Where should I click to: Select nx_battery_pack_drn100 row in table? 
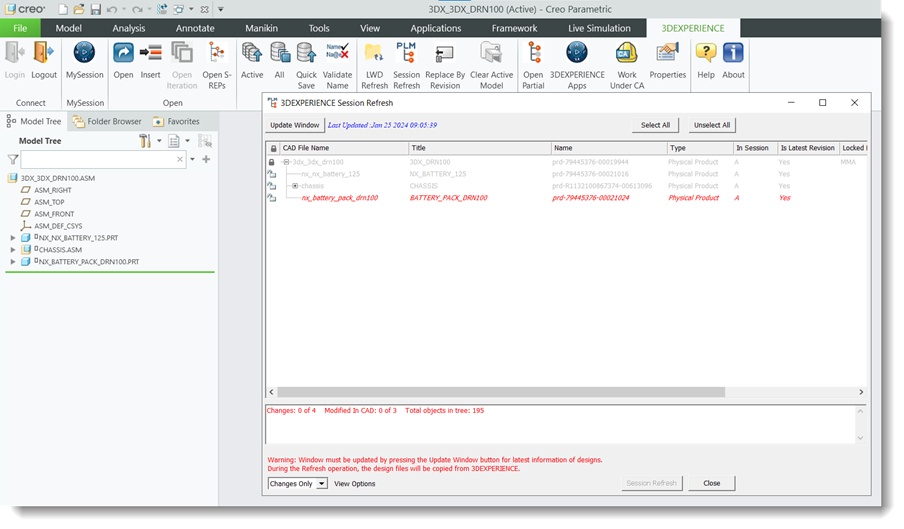pos(566,198)
